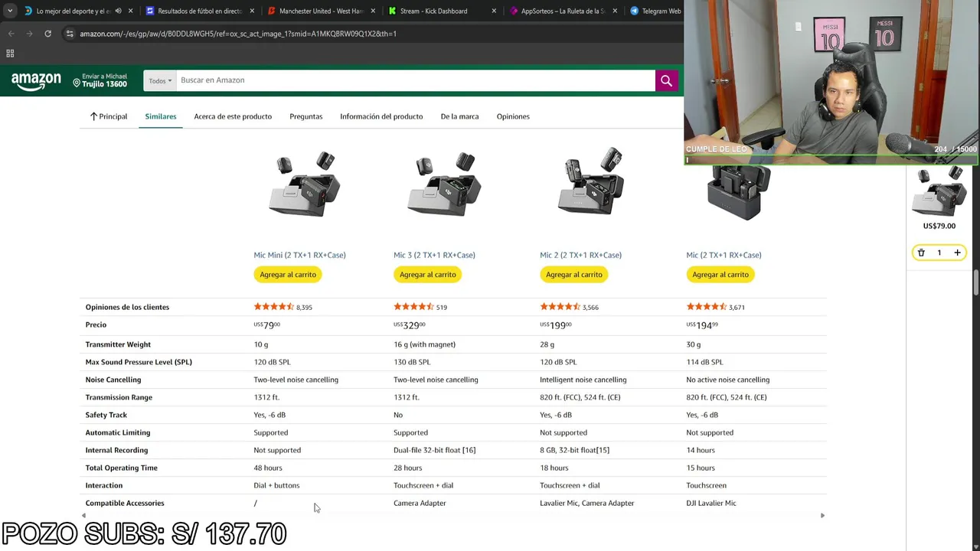The height and width of the screenshot is (551, 980).
Task: Open Acerca de este producto section
Action: point(233,116)
